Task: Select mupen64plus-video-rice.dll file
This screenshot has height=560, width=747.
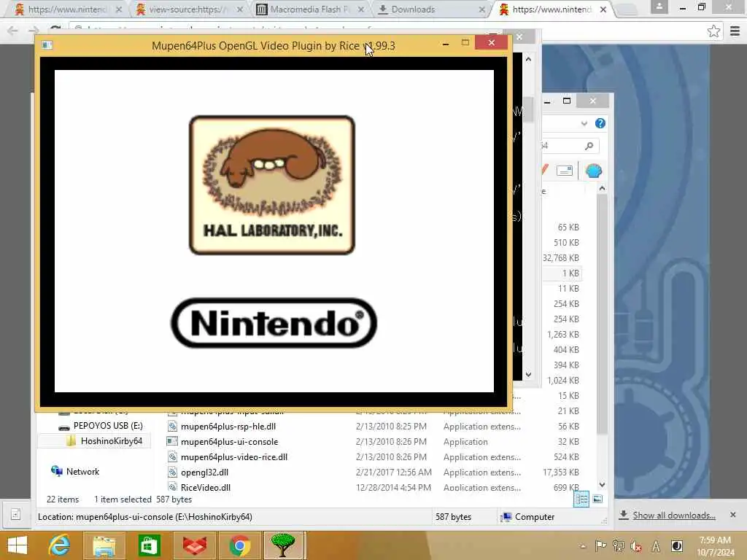Action: point(234,456)
